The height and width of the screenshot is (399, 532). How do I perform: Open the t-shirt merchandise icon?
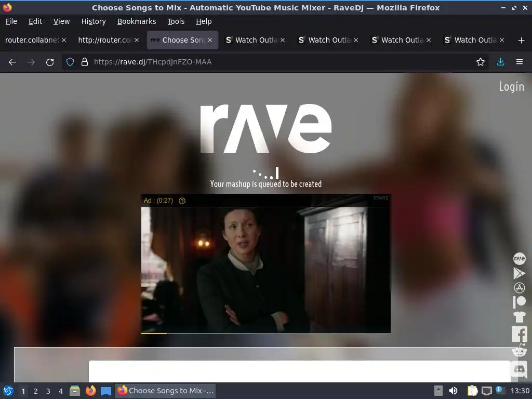[519, 317]
